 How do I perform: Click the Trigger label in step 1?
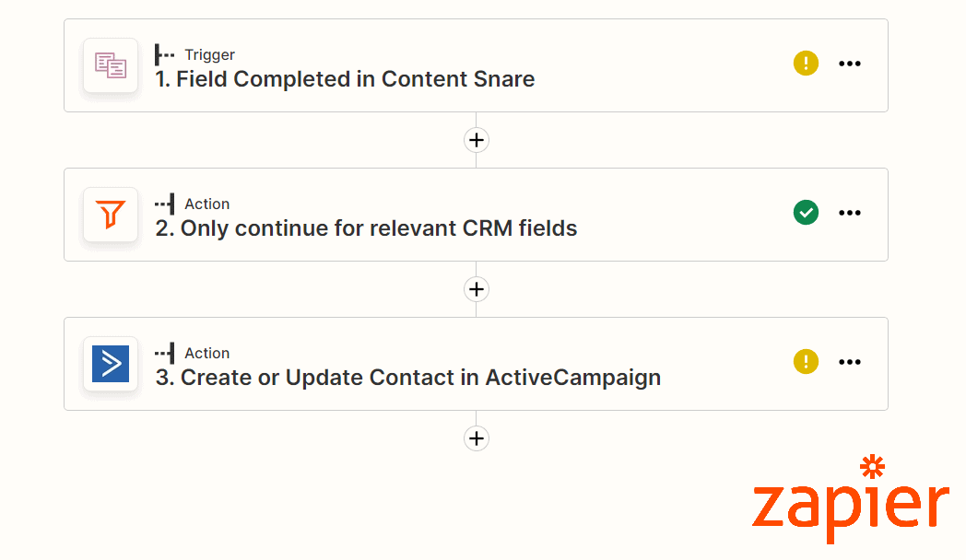click(x=209, y=54)
